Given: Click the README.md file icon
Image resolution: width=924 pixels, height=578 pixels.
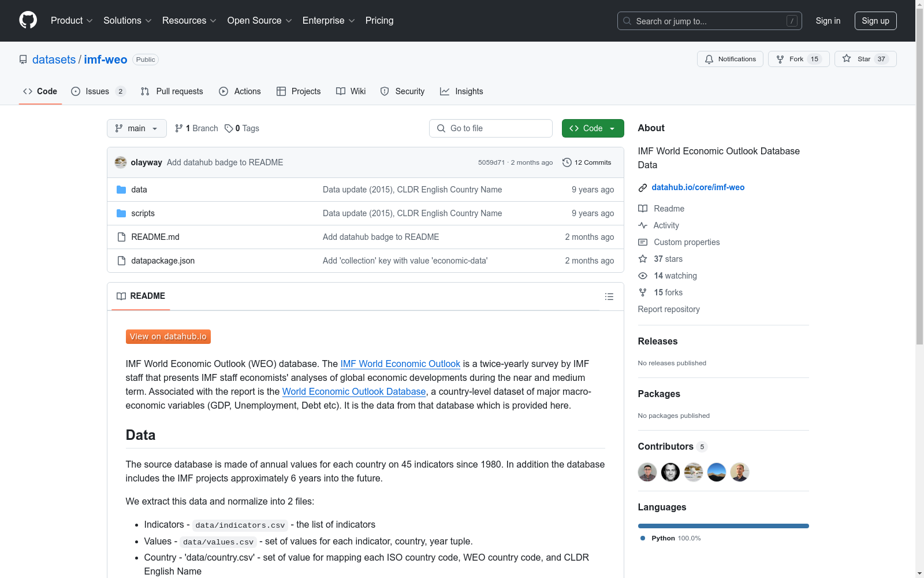Looking at the screenshot, I should [x=121, y=237].
